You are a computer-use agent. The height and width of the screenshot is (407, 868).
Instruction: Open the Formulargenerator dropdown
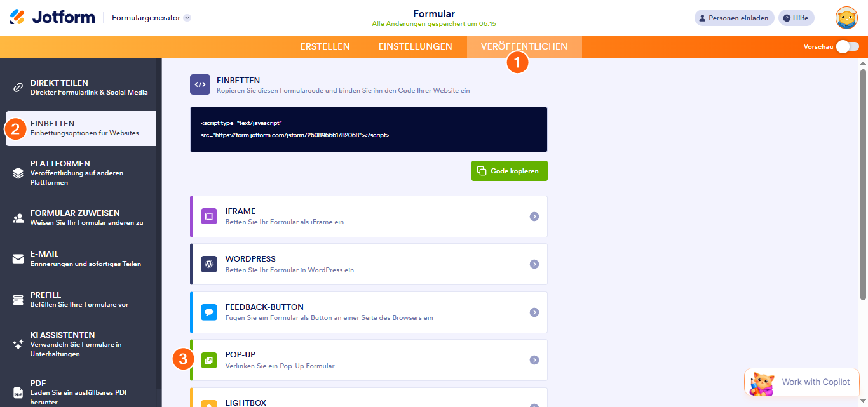pos(151,18)
